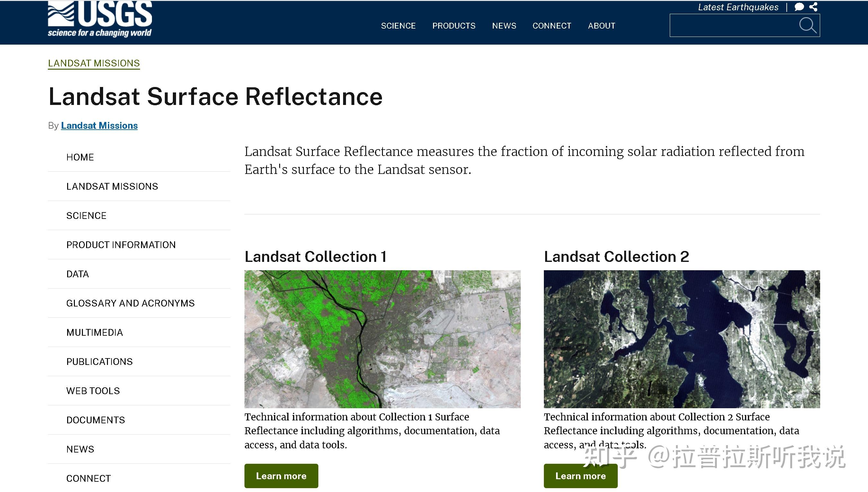The width and height of the screenshot is (868, 492).
Task: Click the search magnifier icon
Action: tap(808, 25)
